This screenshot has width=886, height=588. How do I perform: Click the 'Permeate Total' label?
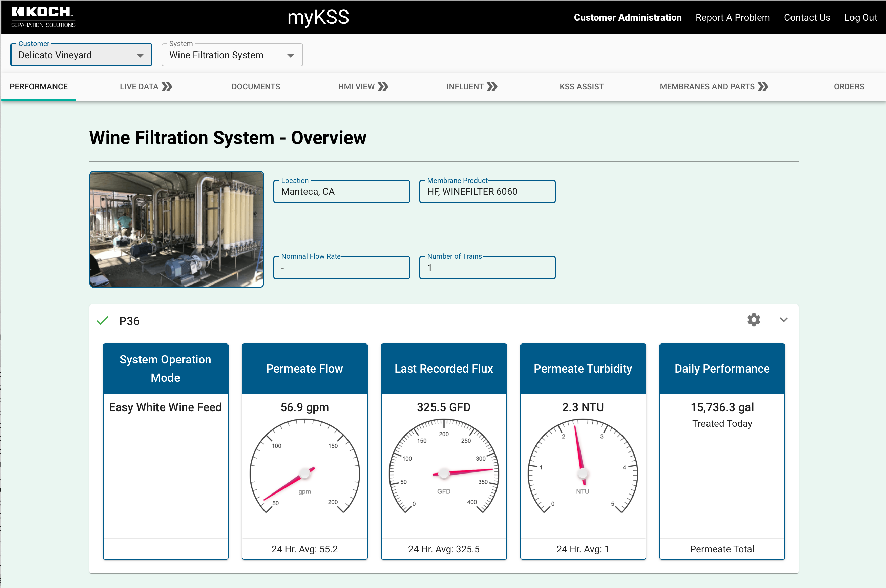tap(722, 549)
